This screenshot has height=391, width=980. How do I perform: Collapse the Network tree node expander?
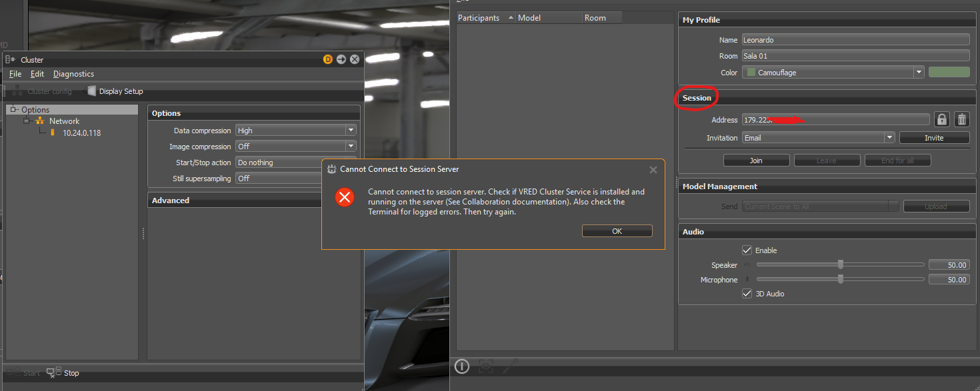tap(27, 121)
